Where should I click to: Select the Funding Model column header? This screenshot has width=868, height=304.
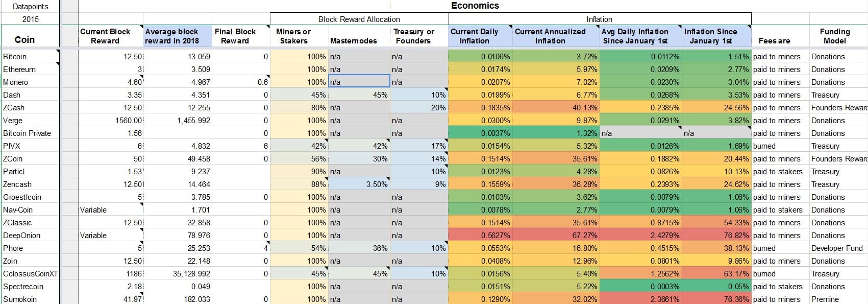pyautogui.click(x=838, y=36)
